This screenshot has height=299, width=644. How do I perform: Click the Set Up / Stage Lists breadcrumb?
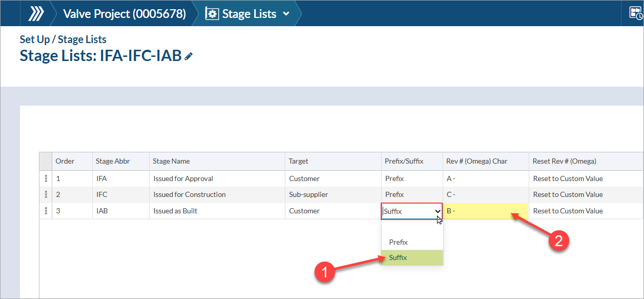pos(63,39)
